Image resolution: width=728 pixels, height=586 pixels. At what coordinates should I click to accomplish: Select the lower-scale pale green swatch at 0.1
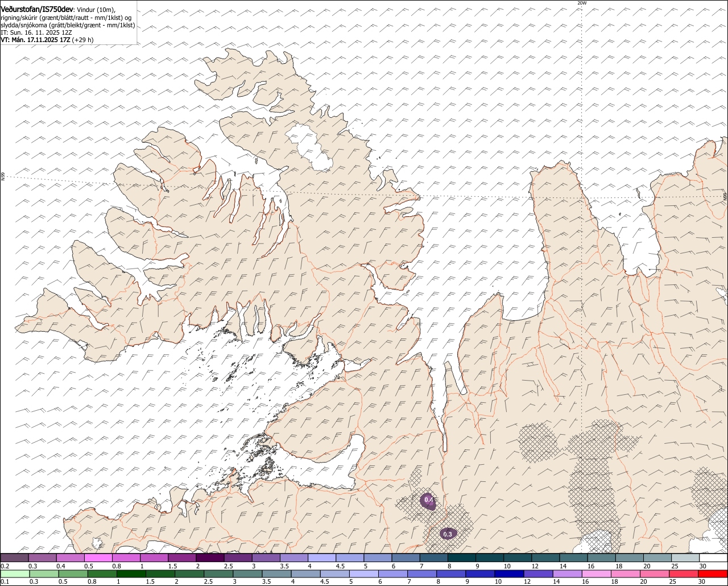pos(15,573)
